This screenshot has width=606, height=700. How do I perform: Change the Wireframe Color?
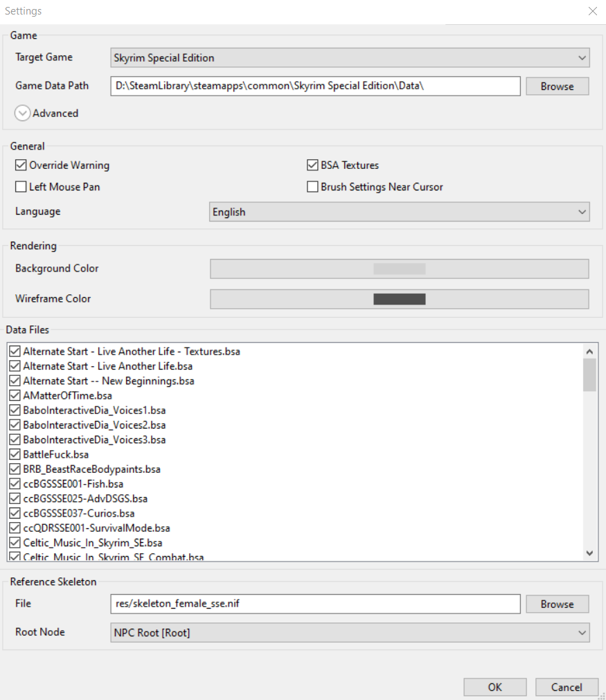pos(399,298)
